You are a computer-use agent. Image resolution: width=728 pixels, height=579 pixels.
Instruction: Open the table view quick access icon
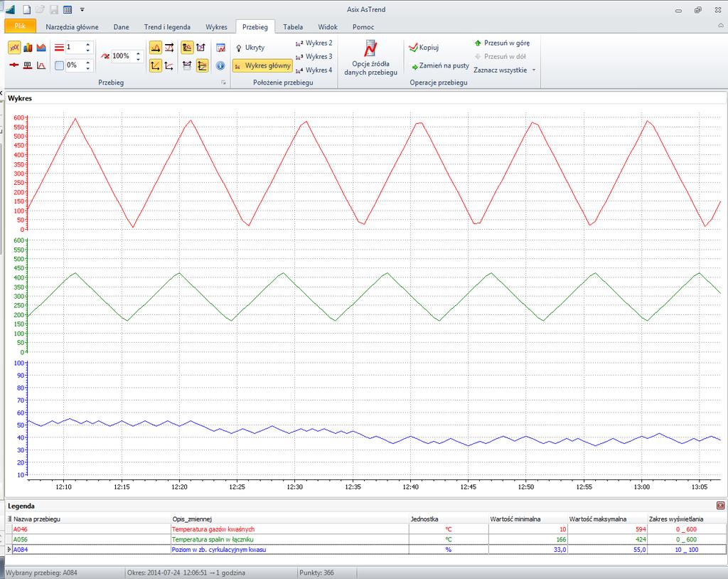68,9
